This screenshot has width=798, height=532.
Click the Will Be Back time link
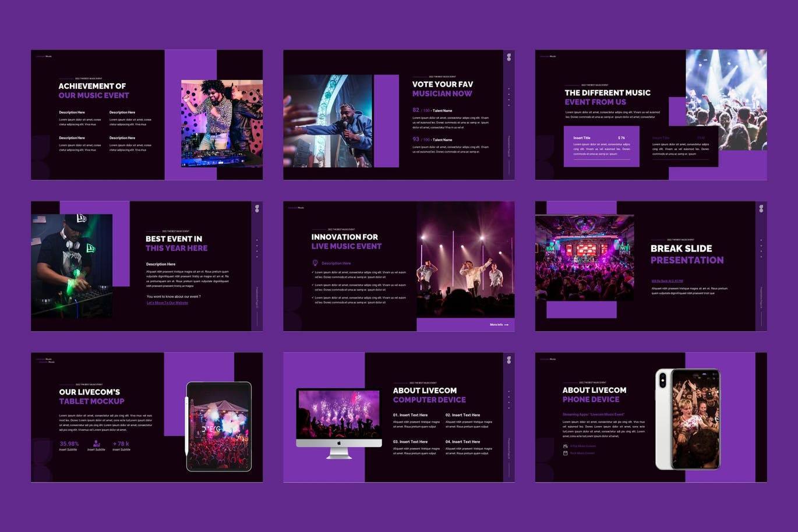(667, 281)
